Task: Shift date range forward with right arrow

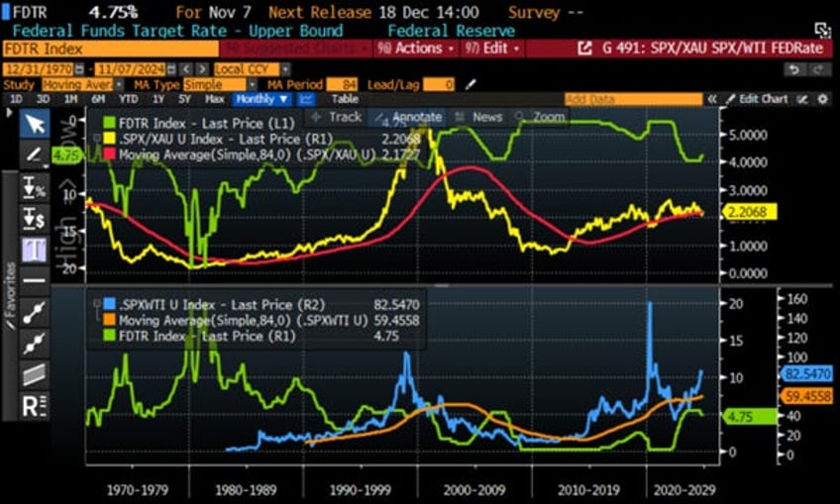Action: (x=202, y=69)
